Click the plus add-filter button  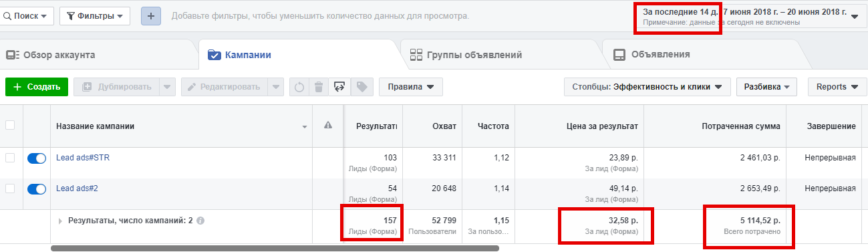tap(150, 15)
